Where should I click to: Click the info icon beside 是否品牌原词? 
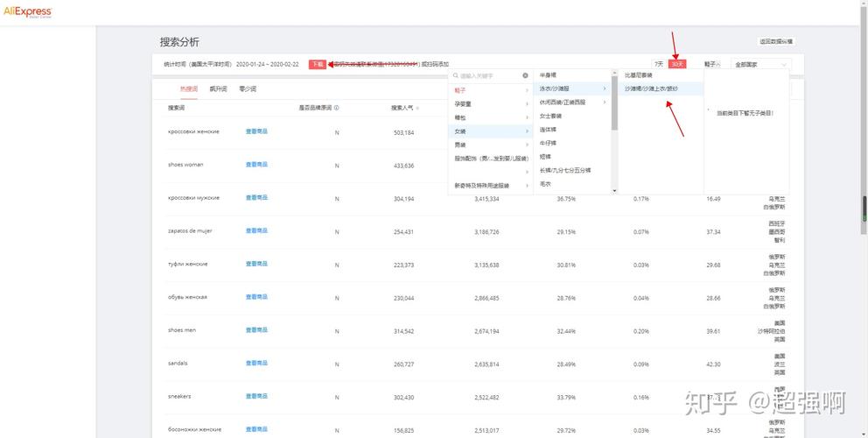click(x=337, y=108)
